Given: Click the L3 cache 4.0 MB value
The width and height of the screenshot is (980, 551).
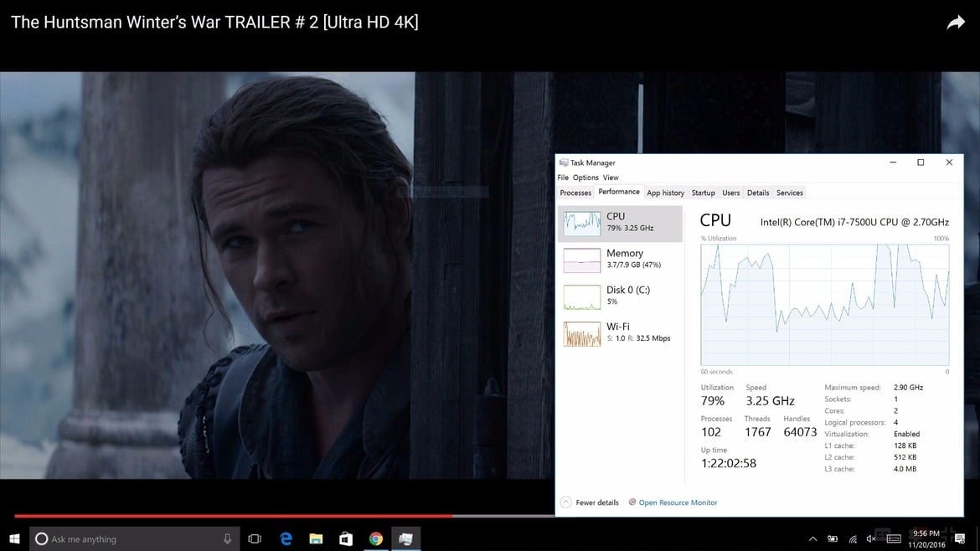Looking at the screenshot, I should coord(905,469).
